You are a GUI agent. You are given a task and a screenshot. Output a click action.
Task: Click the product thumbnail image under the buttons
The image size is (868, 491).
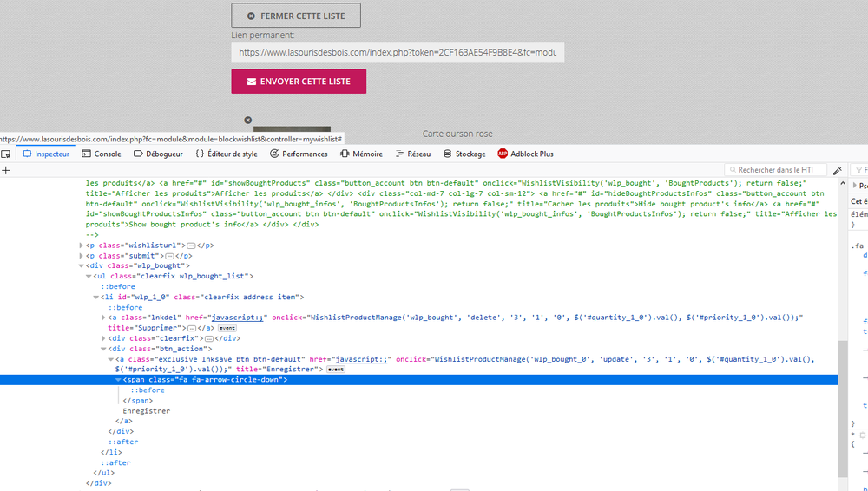293,129
